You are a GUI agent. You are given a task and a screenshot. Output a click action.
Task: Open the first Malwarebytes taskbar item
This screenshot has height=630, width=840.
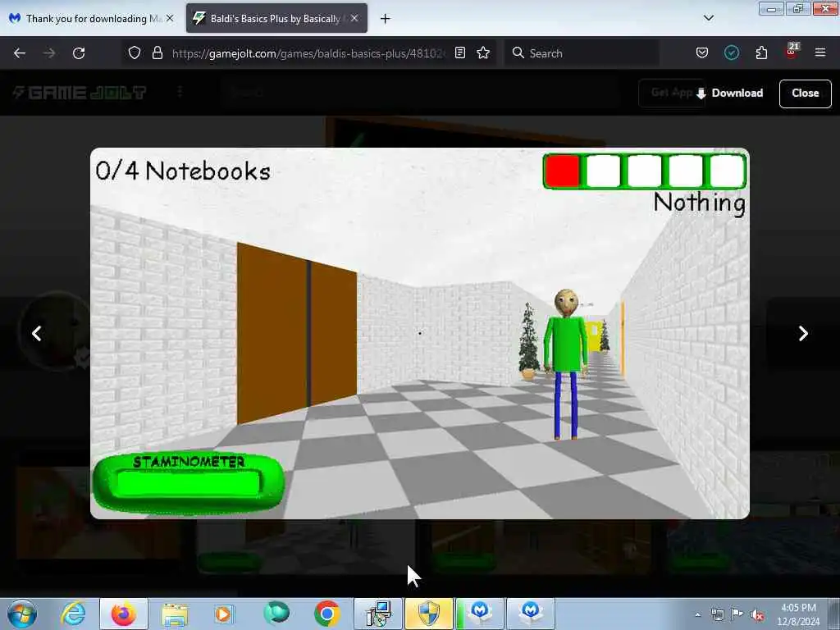(x=480, y=614)
